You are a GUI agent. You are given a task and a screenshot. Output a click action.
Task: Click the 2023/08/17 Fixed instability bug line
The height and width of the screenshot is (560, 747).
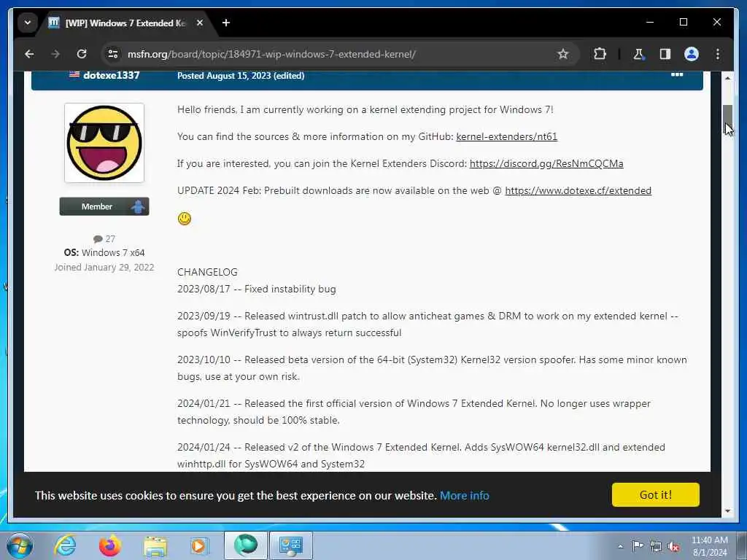(x=256, y=289)
